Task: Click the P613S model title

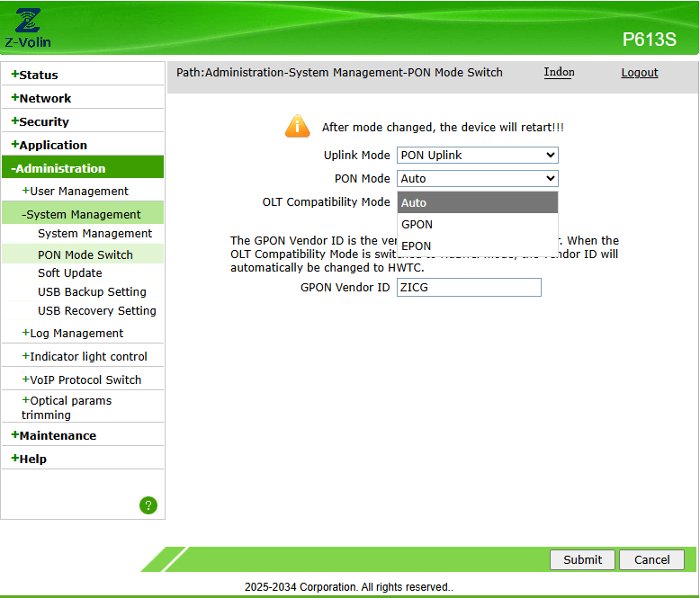Action: coord(649,40)
